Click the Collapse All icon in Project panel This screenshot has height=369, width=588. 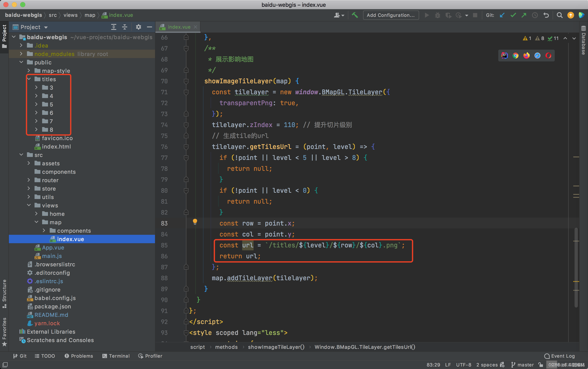click(124, 27)
